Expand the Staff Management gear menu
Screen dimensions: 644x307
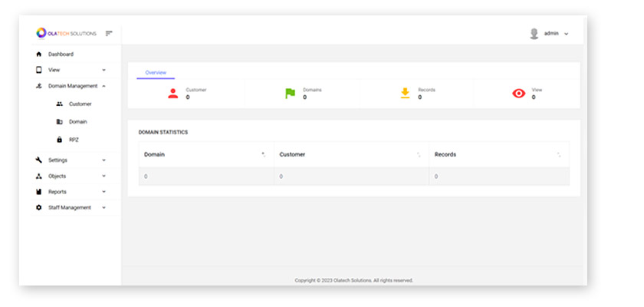tap(70, 207)
